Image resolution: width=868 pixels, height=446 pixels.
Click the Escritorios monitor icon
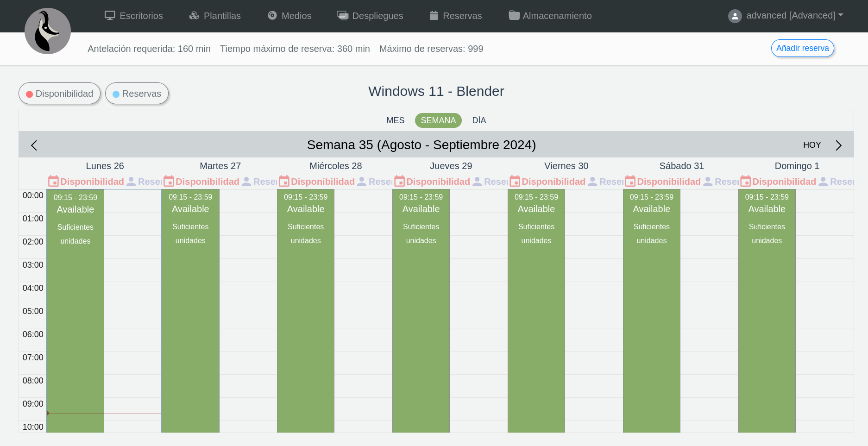(110, 16)
